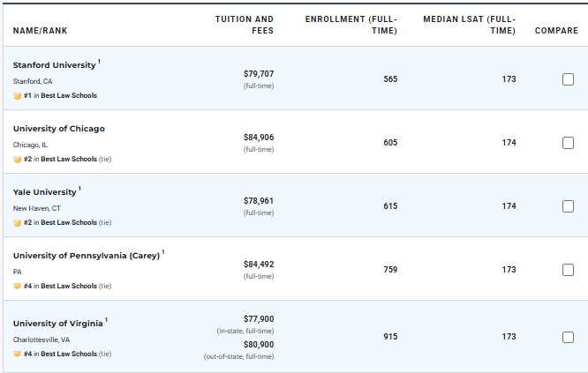This screenshot has height=373, width=588.
Task: Open the Stanford University school link
Action: click(54, 65)
